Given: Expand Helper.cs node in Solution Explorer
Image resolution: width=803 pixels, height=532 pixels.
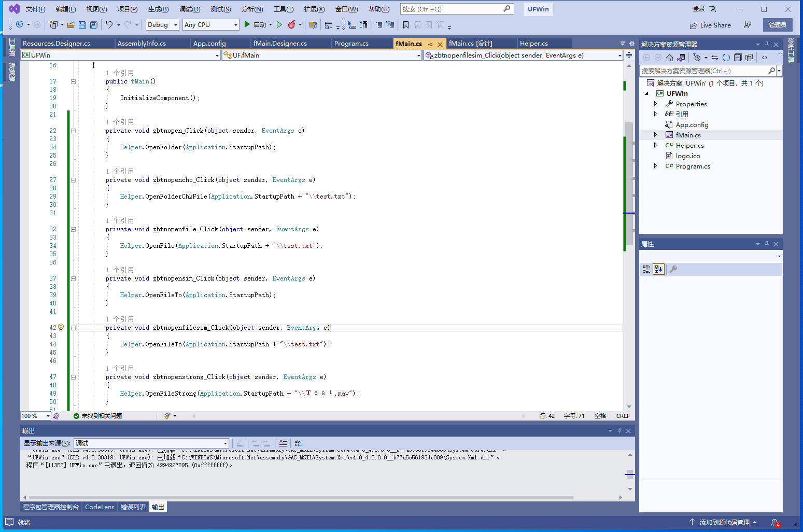Looking at the screenshot, I should coord(655,145).
